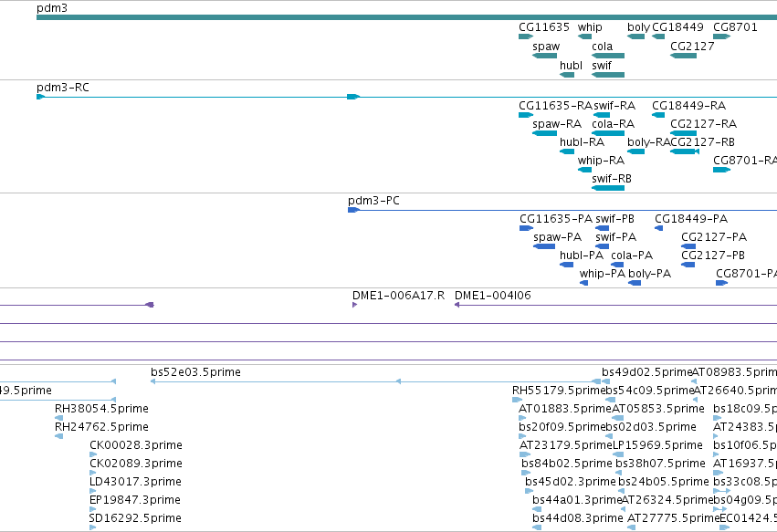Select the boly gene feature
777x532 pixels.
coord(635,37)
